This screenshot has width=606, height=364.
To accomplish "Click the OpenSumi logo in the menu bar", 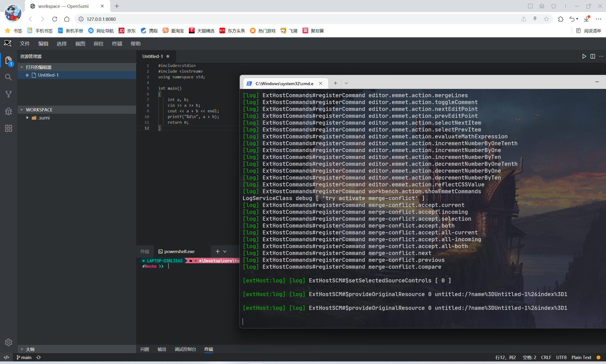I will (x=8, y=44).
